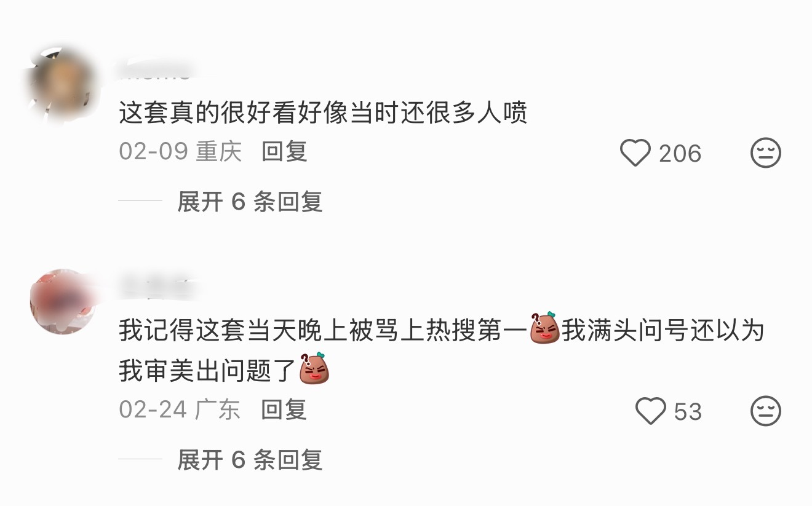This screenshot has width=812, height=506.
Task: Click the unamused face icon on the 重庆 comment
Action: [766, 152]
